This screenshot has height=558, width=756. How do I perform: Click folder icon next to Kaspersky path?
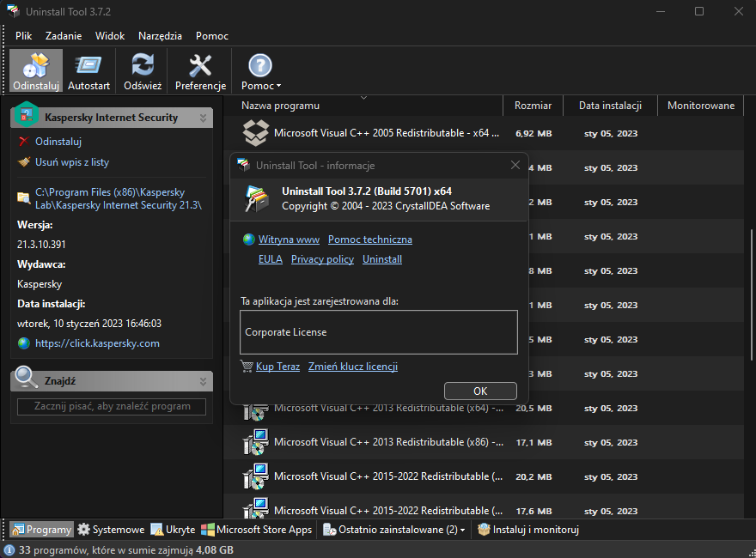pos(24,197)
